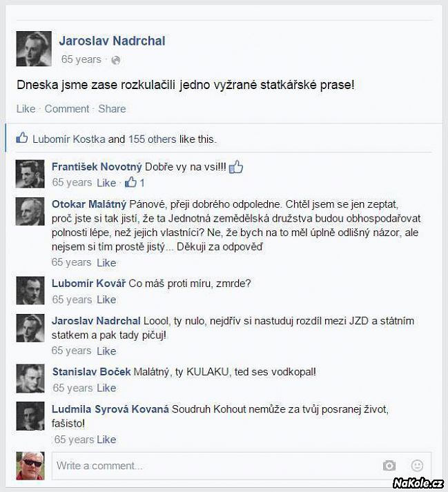Like Stanislav Boček's comment
Screen dimensions: 448x492
pos(106,388)
